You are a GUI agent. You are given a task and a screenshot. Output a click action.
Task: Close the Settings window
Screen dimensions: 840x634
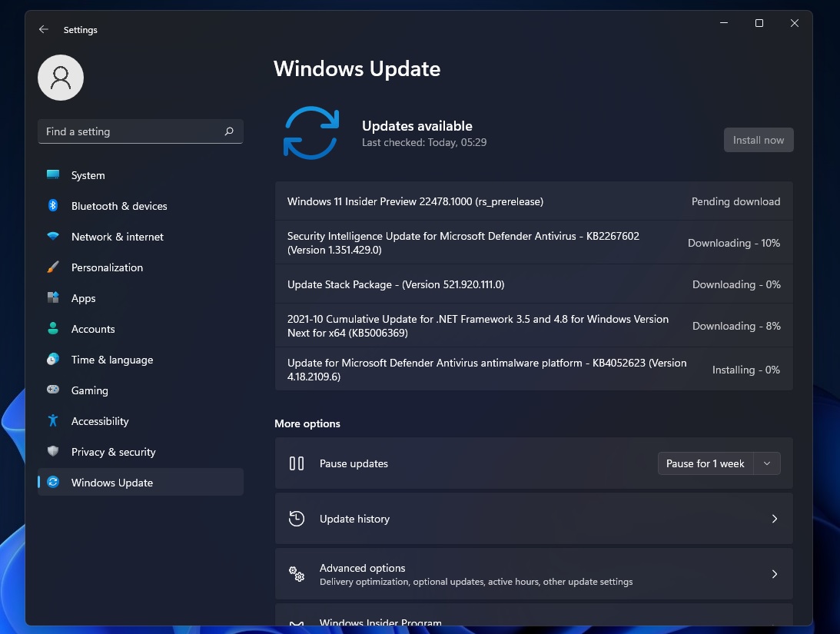coord(795,23)
